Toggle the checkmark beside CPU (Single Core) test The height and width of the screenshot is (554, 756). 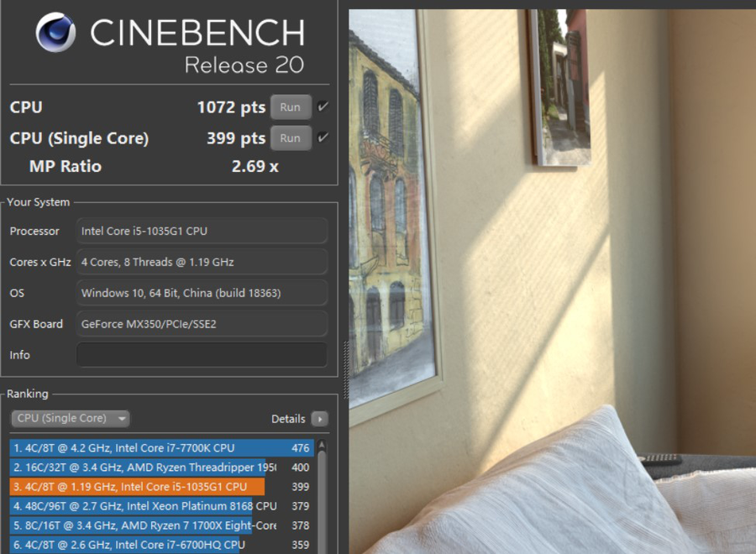click(x=323, y=138)
